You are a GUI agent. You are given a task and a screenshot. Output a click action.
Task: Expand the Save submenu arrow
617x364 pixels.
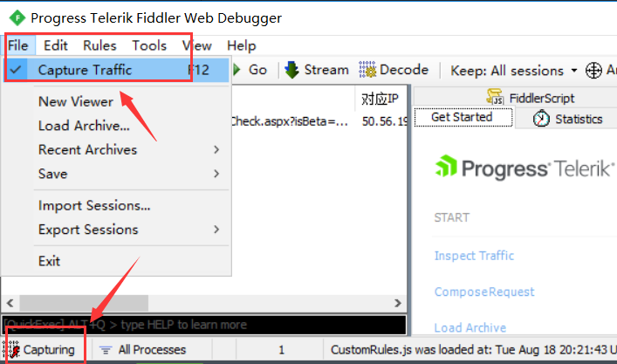point(216,174)
